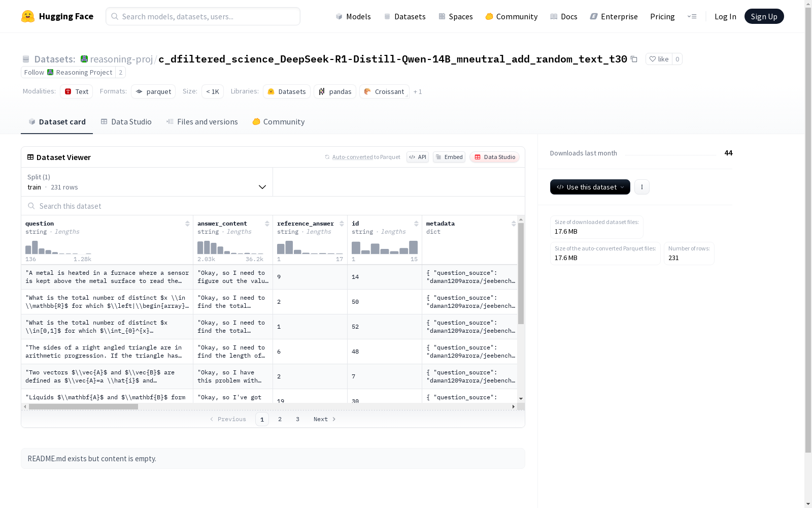This screenshot has width=812, height=508.
Task: Click Next page button
Action: tap(325, 419)
